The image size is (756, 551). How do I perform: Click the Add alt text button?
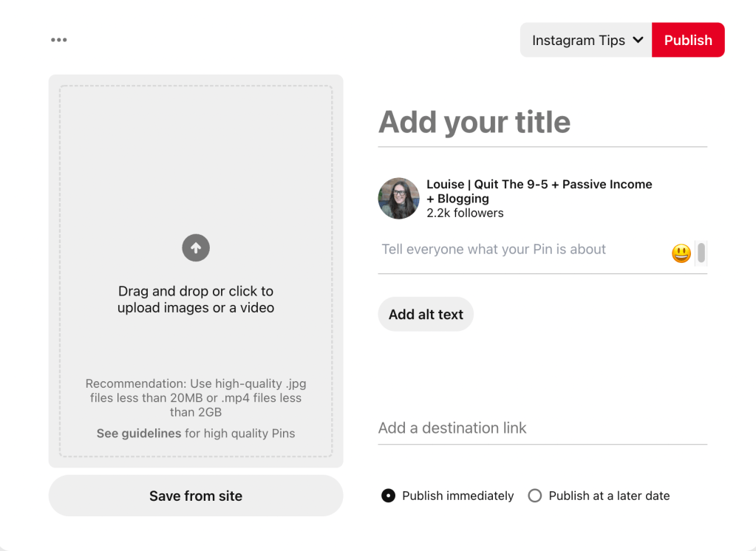point(426,315)
